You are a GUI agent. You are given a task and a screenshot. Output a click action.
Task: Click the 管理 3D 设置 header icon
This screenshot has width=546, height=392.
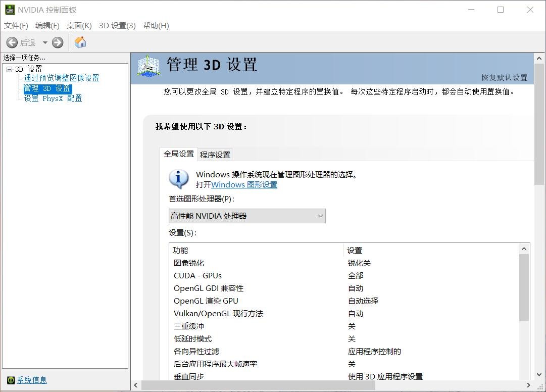(x=148, y=66)
